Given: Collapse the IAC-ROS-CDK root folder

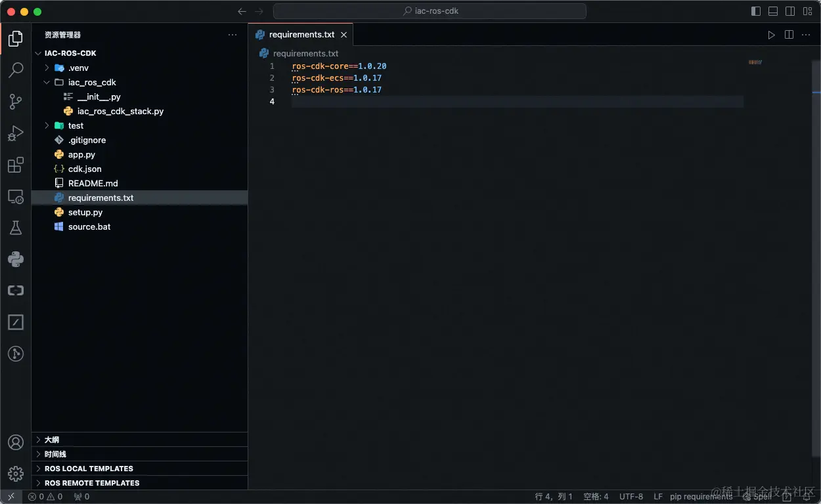Looking at the screenshot, I should click(x=37, y=53).
